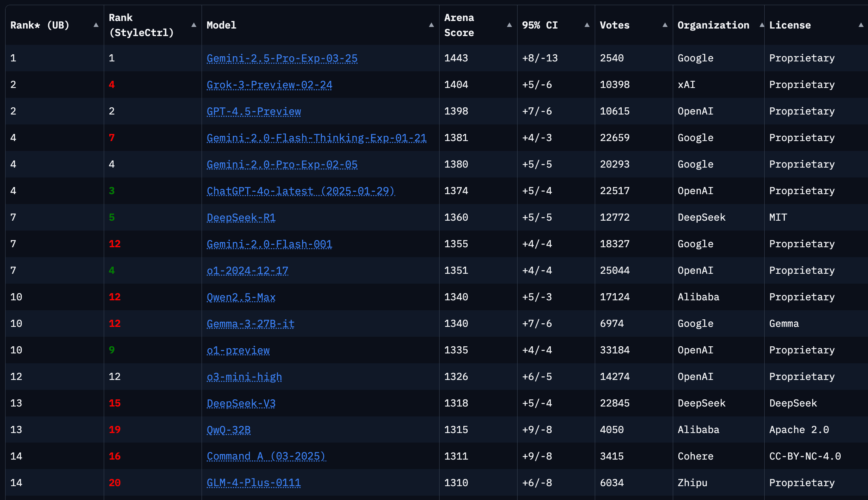Screen dimensions: 868x500
Task: Open the GLM-4-Plus-0111 model link
Action: [254, 483]
